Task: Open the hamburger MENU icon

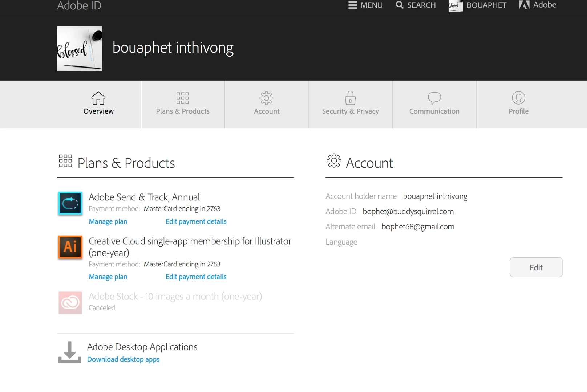Action: 352,5
